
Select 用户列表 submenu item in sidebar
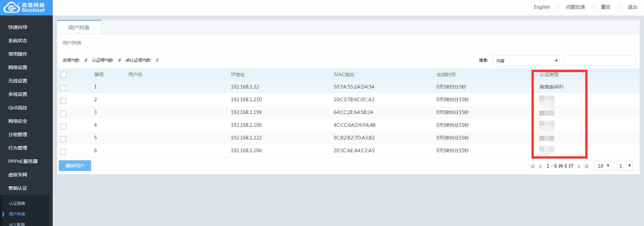click(17, 214)
